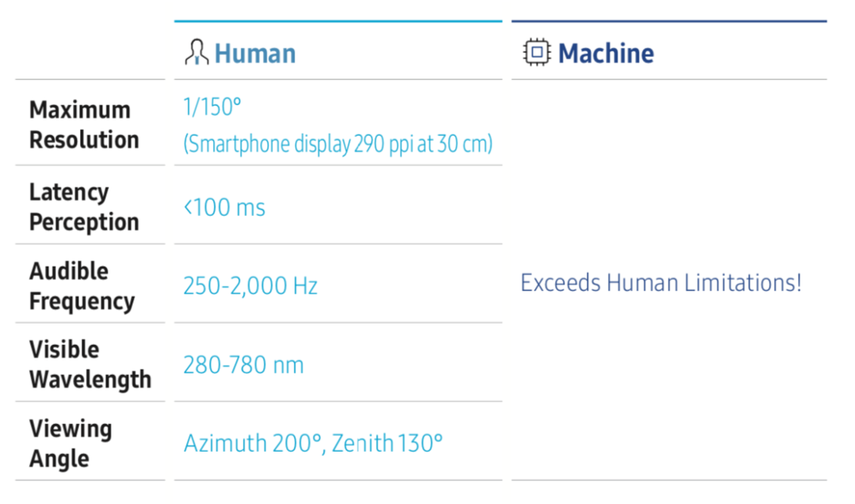Viewport: 855px width, 504px height.
Task: Click the machine chip icon
Action: 537,52
